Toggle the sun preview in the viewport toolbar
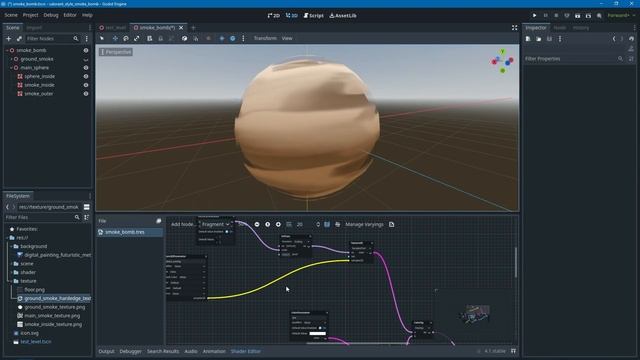The width and height of the screenshot is (640, 360). 222,38
